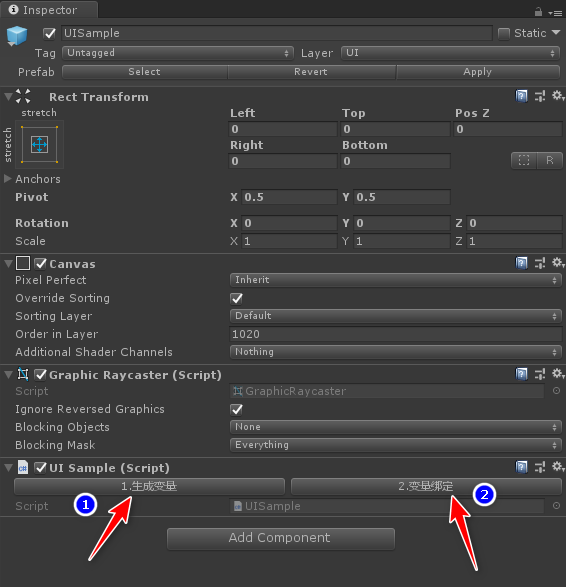Open Rect Transform settings gear menu
The height and width of the screenshot is (587, 566).
point(558,96)
